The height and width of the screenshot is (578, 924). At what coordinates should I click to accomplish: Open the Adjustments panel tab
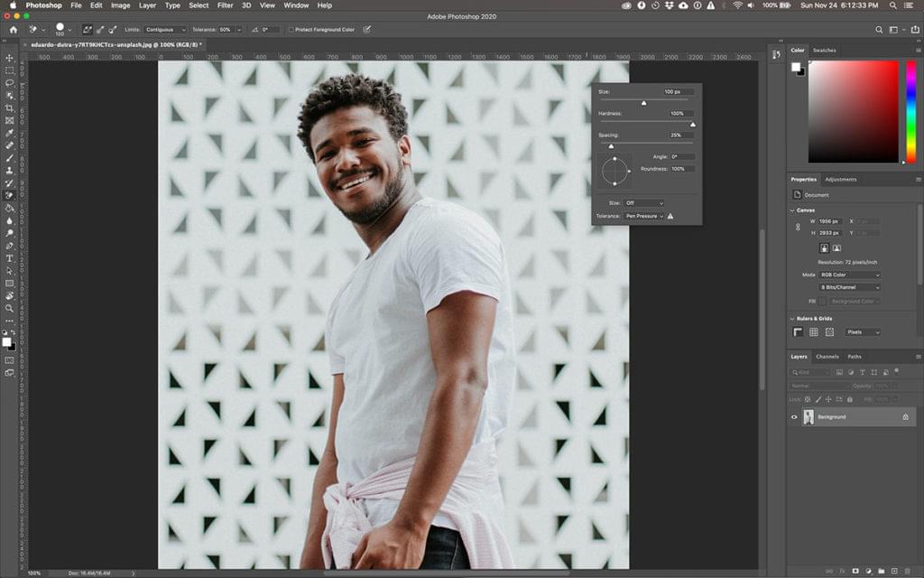841,179
